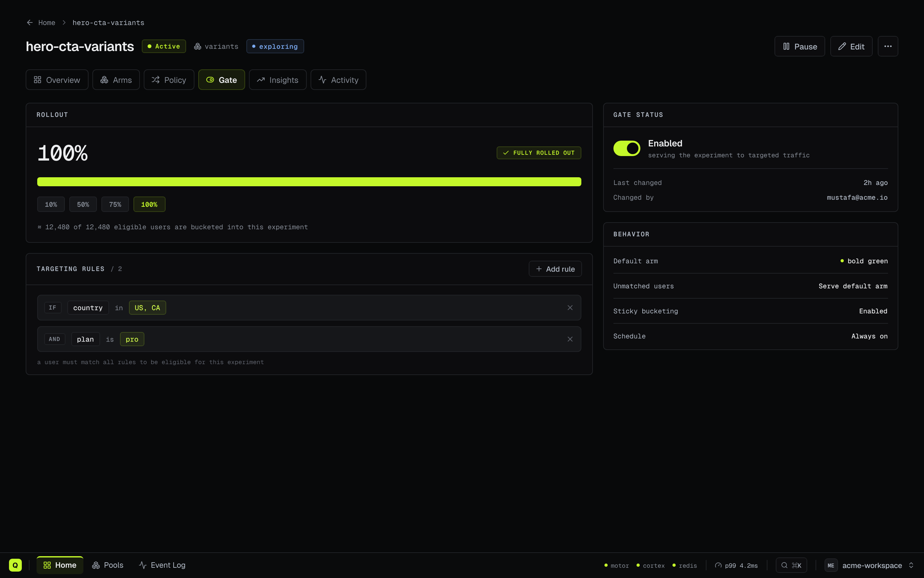
Task: Click the Edit pencil button
Action: [x=851, y=46]
